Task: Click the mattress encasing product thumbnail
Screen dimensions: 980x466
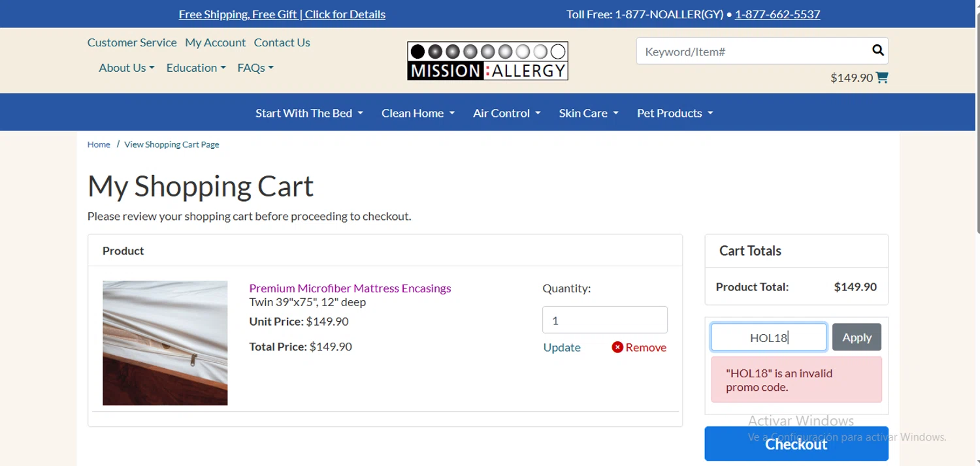Action: (x=165, y=343)
